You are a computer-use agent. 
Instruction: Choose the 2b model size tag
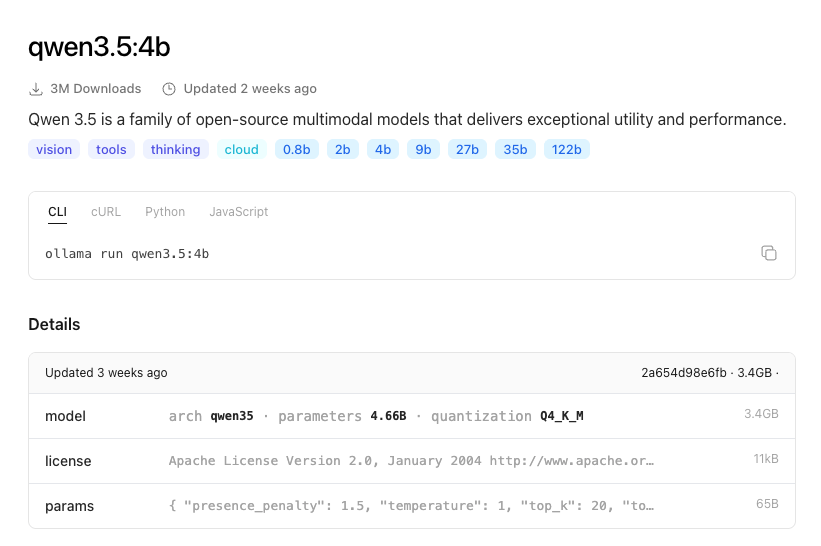point(343,150)
